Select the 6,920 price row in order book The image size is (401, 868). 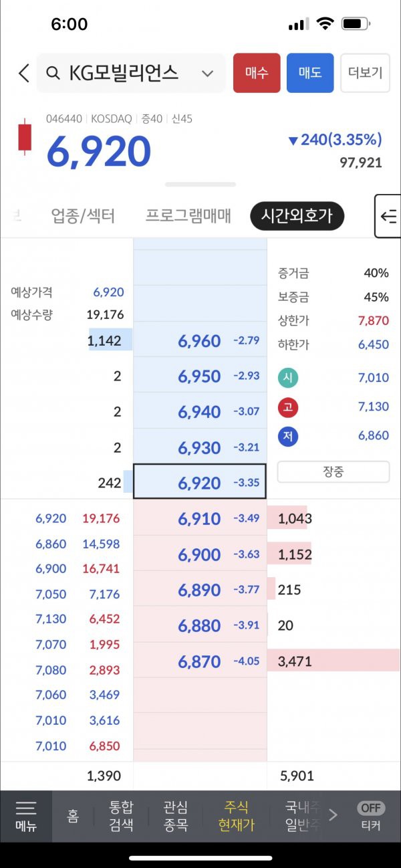click(x=200, y=481)
